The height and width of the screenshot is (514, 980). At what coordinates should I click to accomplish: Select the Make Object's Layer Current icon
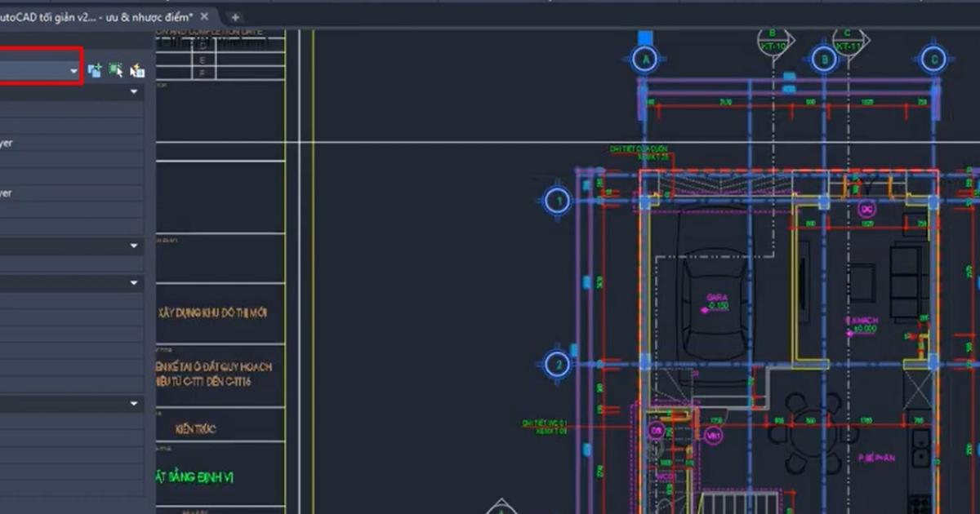114,69
